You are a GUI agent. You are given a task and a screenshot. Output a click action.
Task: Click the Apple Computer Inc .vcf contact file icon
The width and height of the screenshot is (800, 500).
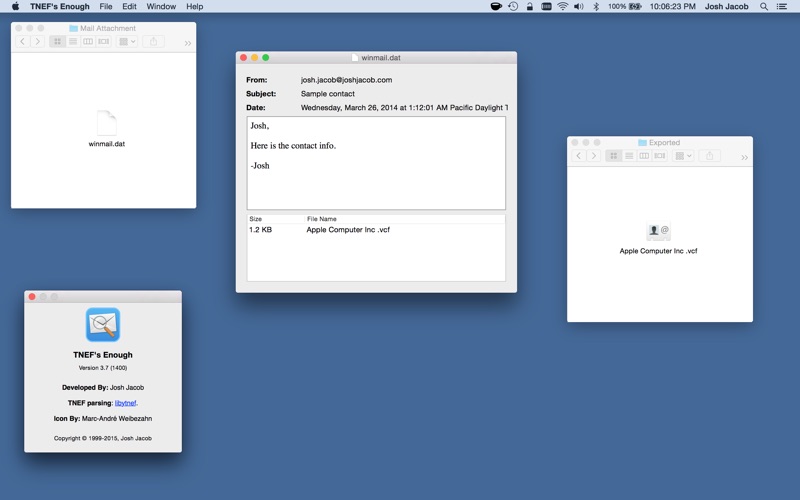(658, 231)
